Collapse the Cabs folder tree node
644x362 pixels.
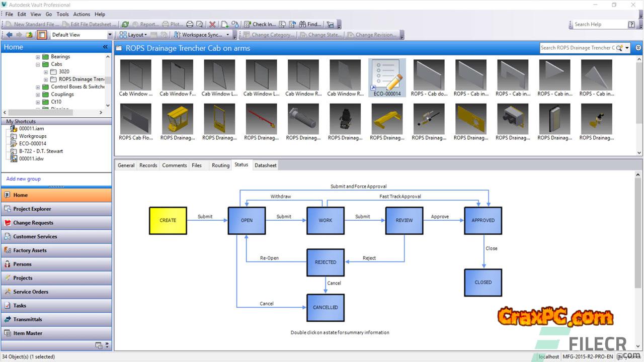click(38, 64)
